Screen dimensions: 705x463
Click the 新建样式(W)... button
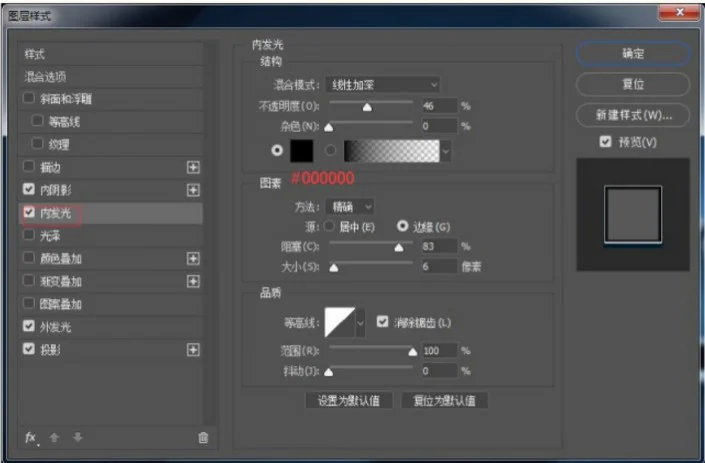pyautogui.click(x=633, y=116)
